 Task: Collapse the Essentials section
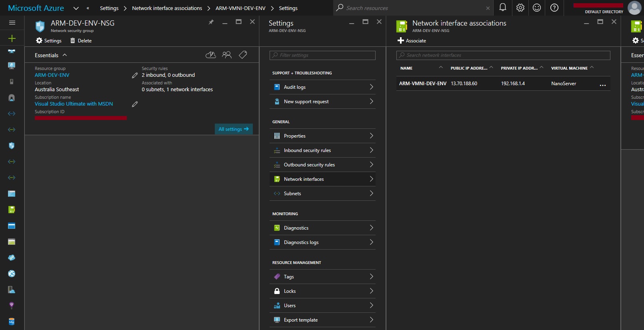tap(65, 55)
